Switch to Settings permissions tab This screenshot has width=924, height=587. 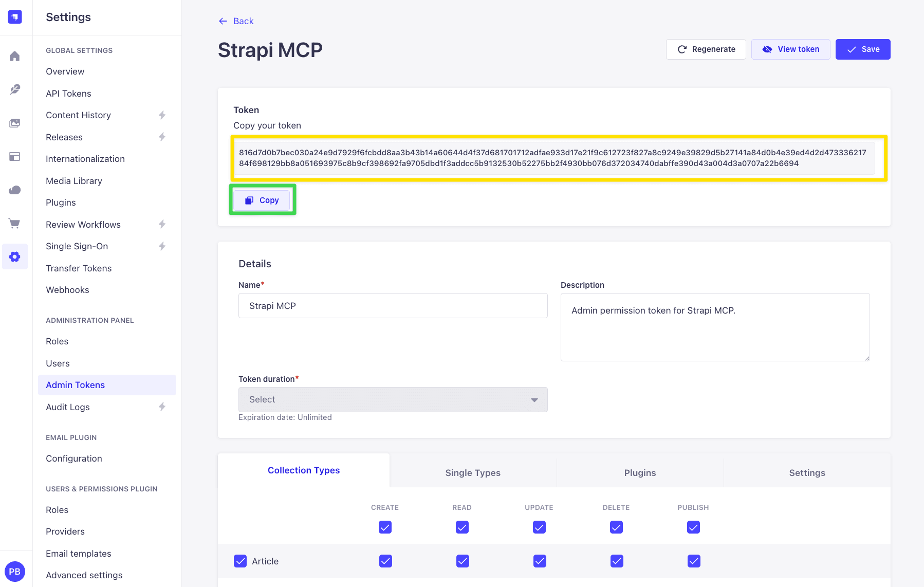807,473
